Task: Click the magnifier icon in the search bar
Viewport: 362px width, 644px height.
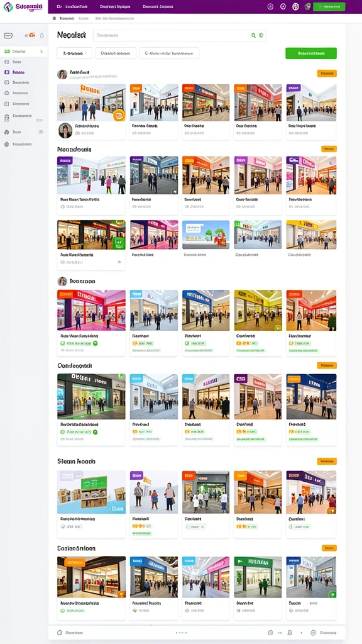Action: [253, 36]
